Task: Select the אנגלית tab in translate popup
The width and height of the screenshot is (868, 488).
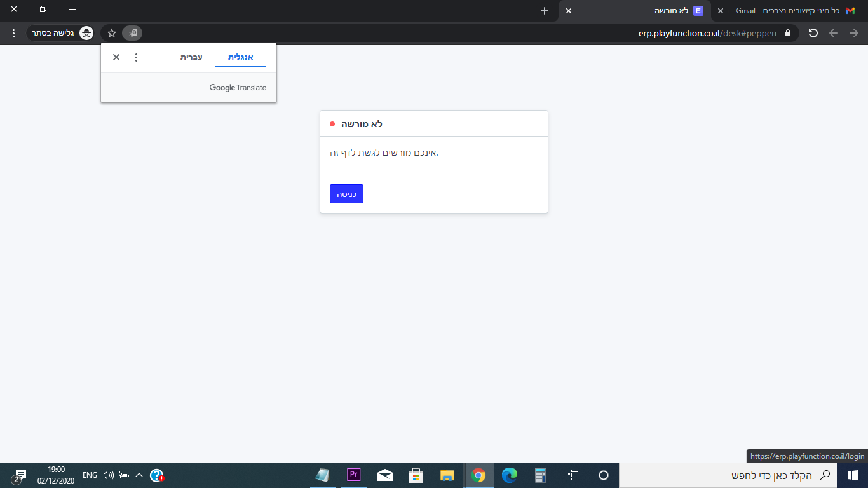Action: click(x=241, y=57)
